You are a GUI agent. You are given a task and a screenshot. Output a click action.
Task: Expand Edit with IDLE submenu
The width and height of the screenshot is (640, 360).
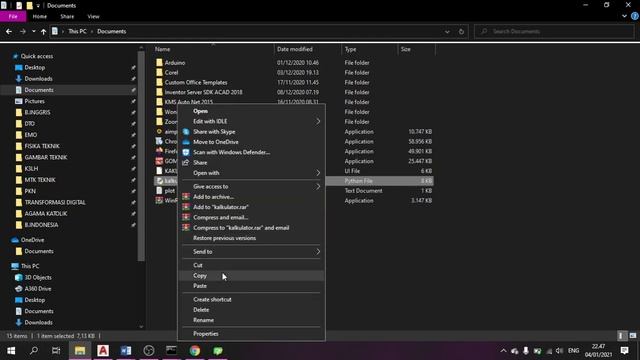click(251, 121)
